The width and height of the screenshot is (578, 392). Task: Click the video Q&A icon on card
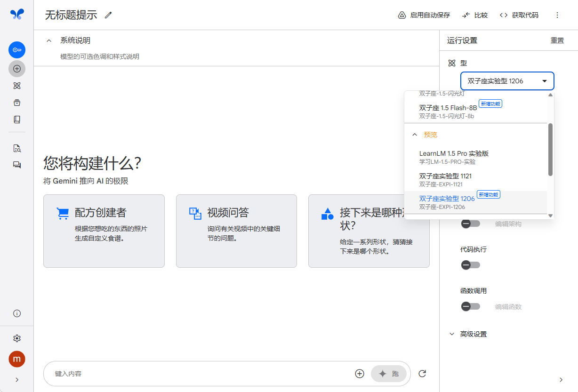[195, 213]
